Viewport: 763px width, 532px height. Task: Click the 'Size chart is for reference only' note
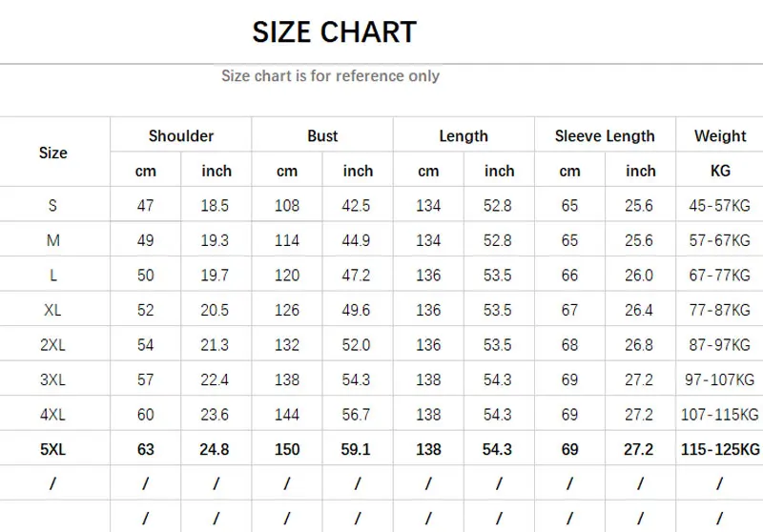click(x=330, y=76)
